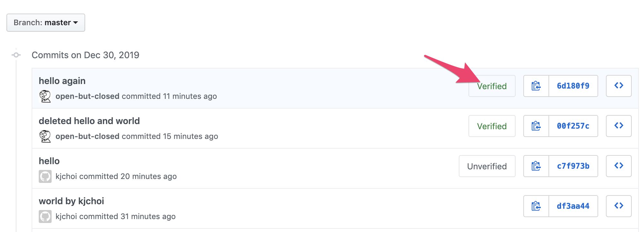Copy the full SHA for commit df3aa44
Screen dimensions: 644x232
pos(536,206)
